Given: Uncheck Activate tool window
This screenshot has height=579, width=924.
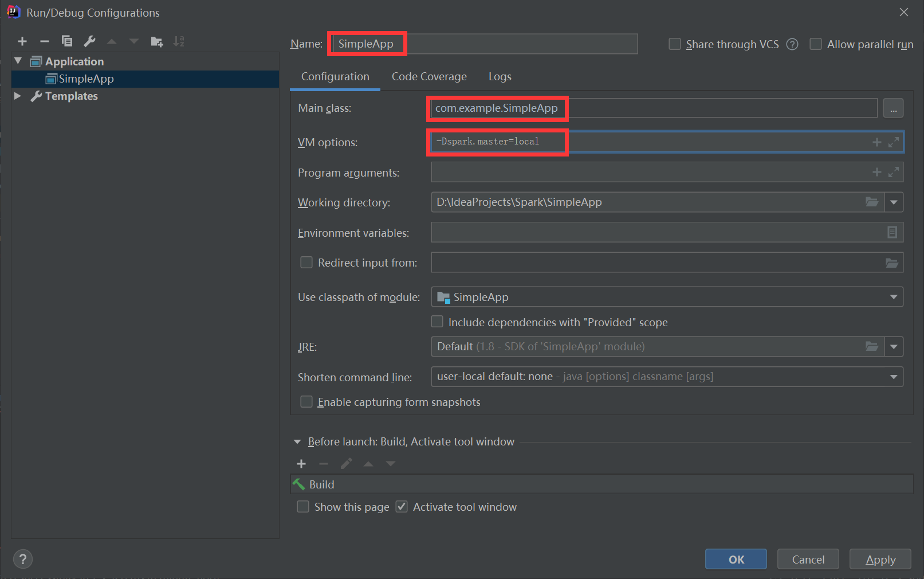Looking at the screenshot, I should (x=401, y=506).
